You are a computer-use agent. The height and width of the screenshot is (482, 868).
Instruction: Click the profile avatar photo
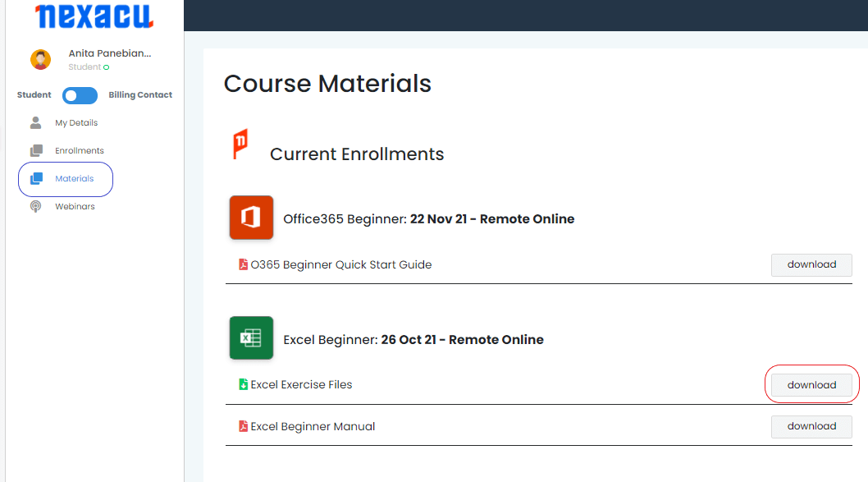(40, 59)
